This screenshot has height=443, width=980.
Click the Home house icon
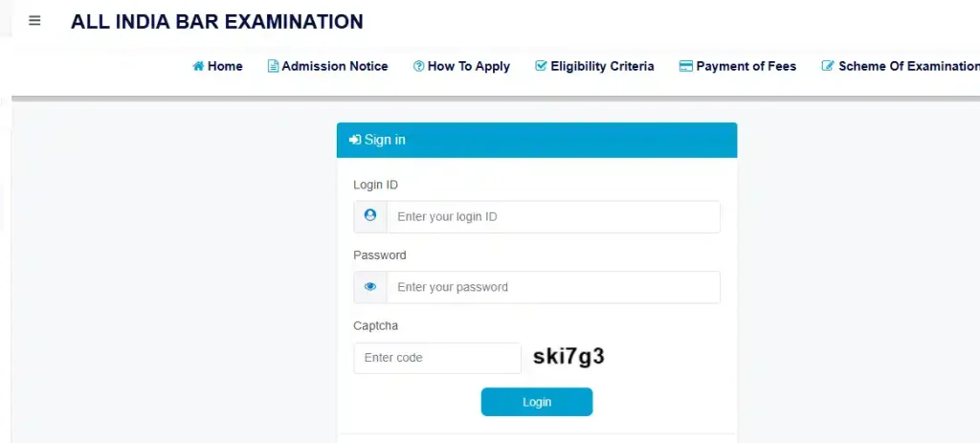[198, 67]
